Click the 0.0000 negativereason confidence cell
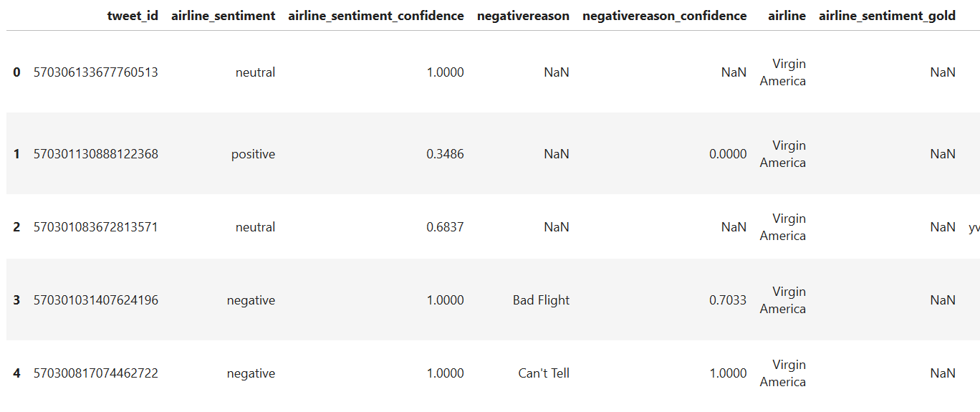The width and height of the screenshot is (980, 412). tap(728, 154)
